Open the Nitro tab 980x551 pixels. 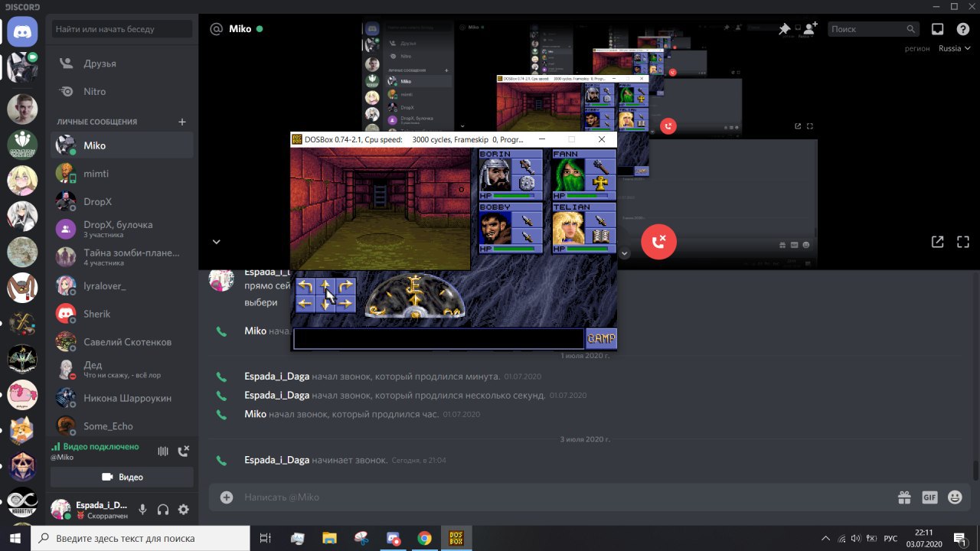(x=122, y=92)
